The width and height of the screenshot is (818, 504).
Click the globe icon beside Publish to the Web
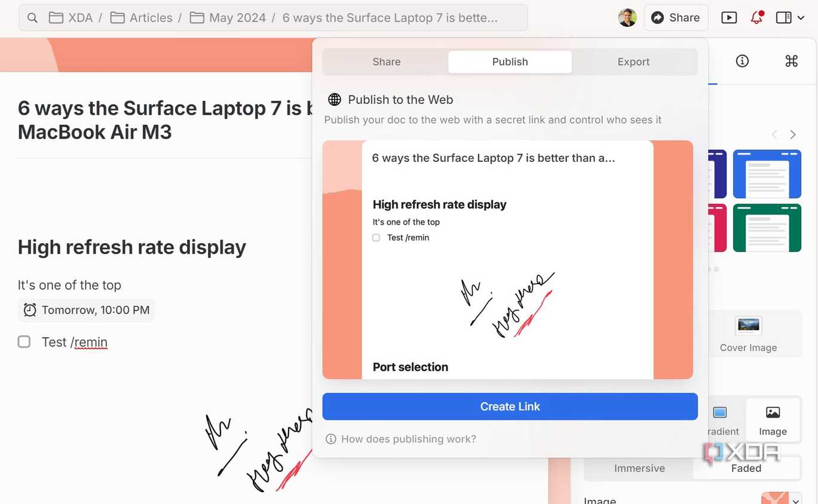(335, 100)
